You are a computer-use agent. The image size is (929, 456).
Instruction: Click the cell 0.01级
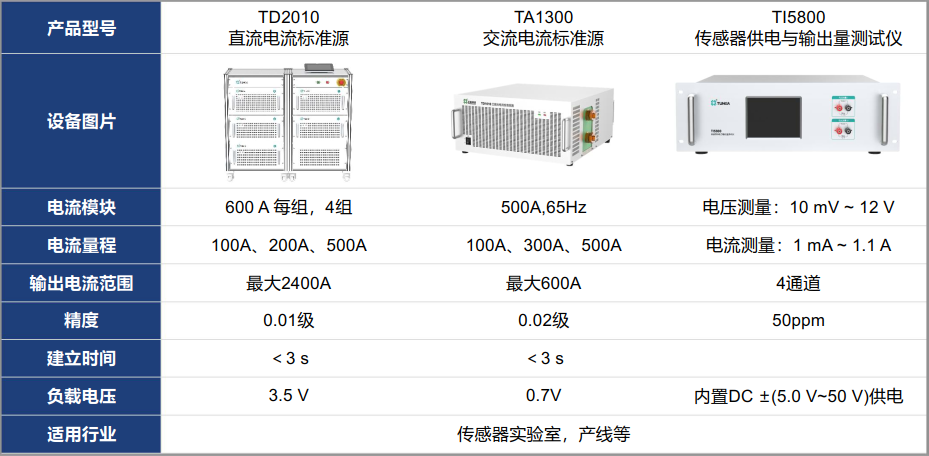(x=289, y=320)
